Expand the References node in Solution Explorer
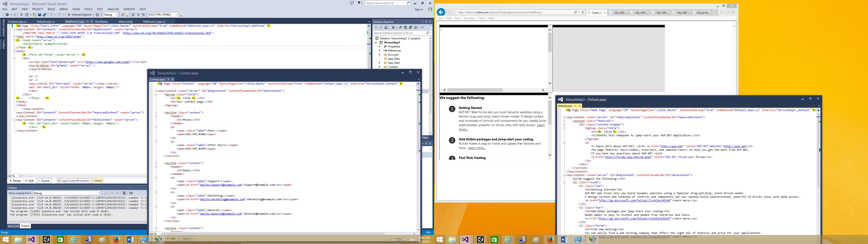 (x=380, y=51)
